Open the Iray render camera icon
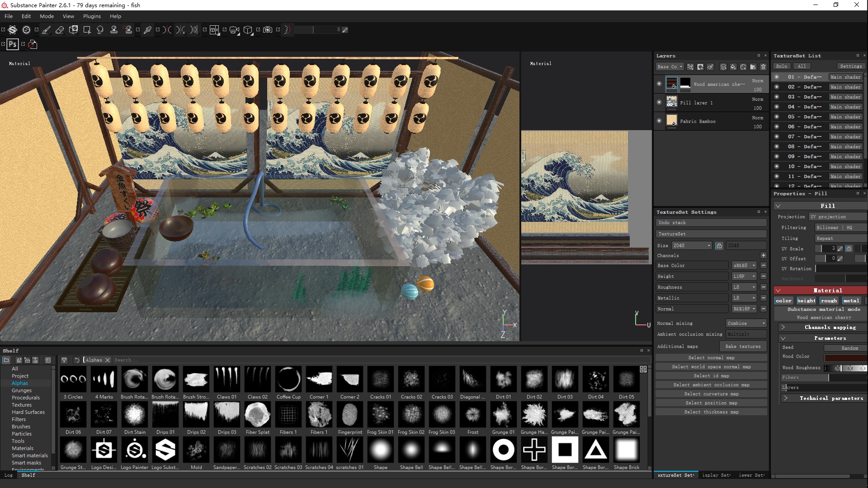Viewport: 868px width, 488px height. [x=268, y=30]
